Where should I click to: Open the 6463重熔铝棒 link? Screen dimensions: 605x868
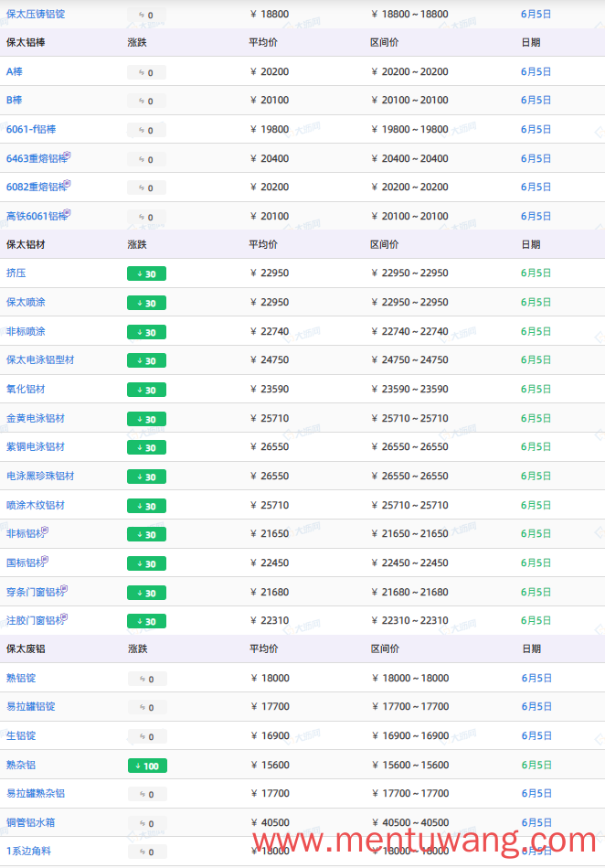(37, 158)
